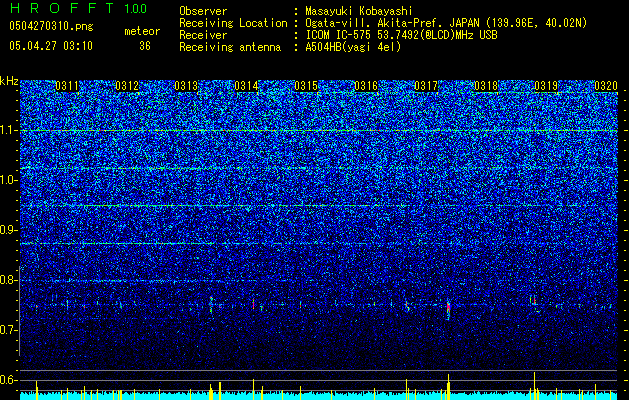The width and height of the screenshot is (629, 400).
Task: Click the strong meteor echo just after 0317
Action: coord(448,309)
